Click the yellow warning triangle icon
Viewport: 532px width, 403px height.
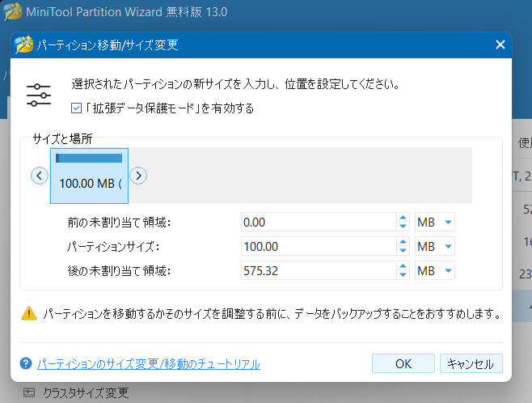click(x=29, y=313)
